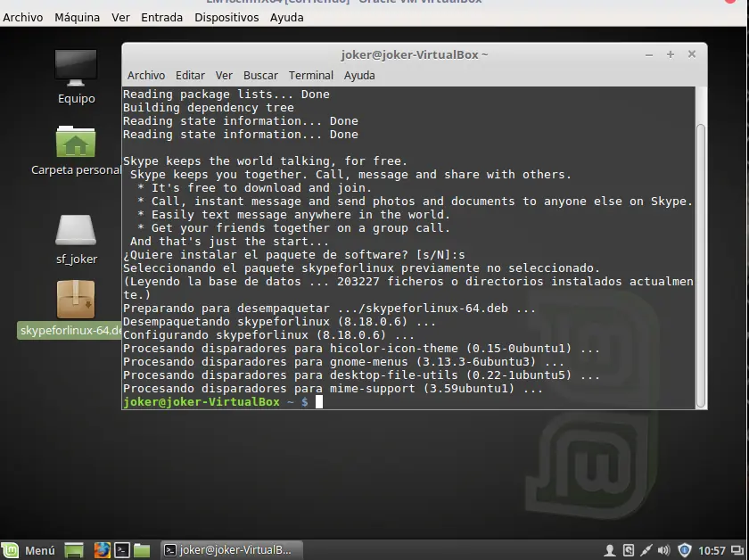Click line 'It's free to download and join.'
This screenshot has width=749, height=560.
(255, 188)
